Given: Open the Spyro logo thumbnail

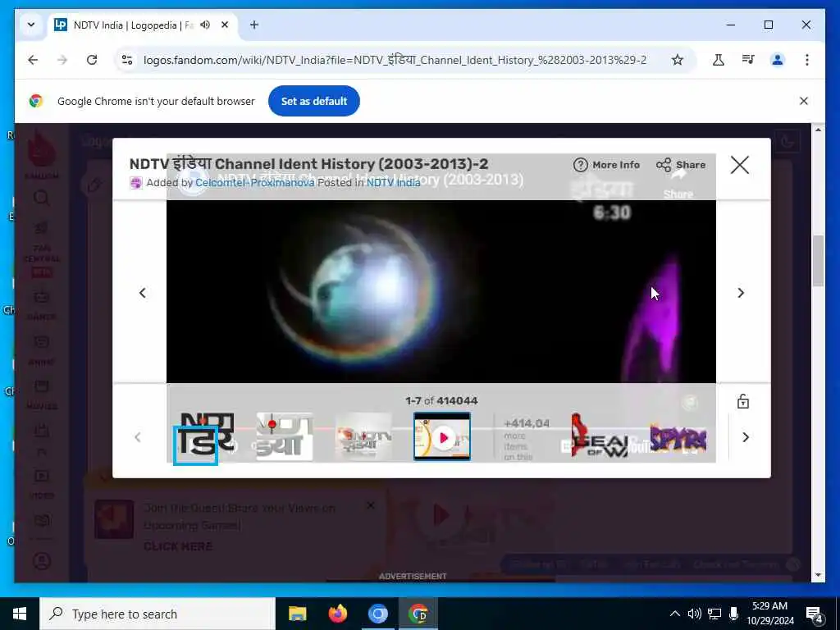Looking at the screenshot, I should pyautogui.click(x=678, y=436).
